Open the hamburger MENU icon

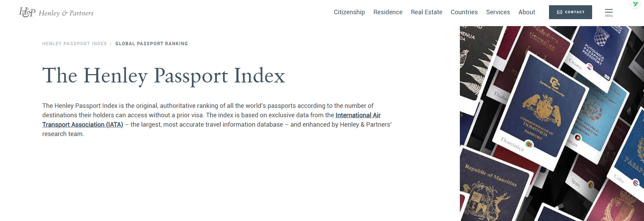608,13
